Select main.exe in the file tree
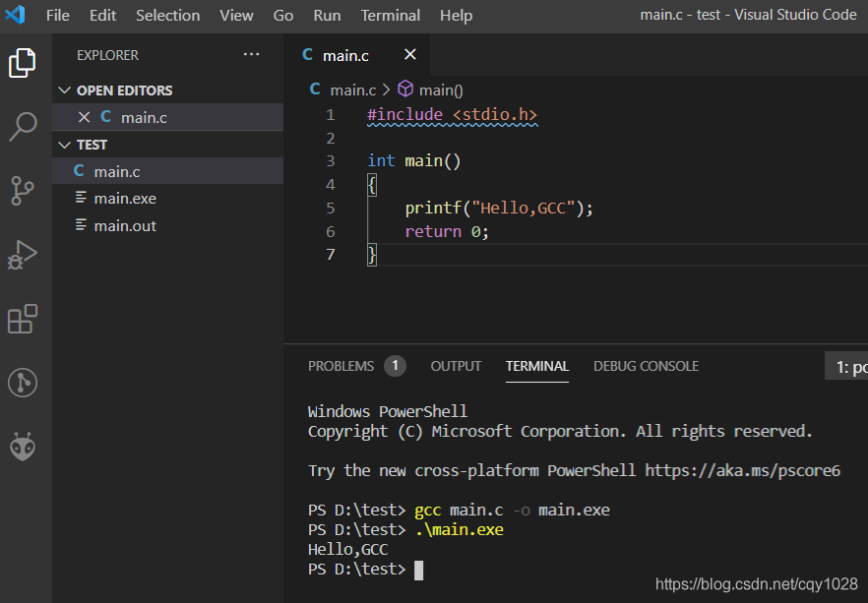 [168, 198]
